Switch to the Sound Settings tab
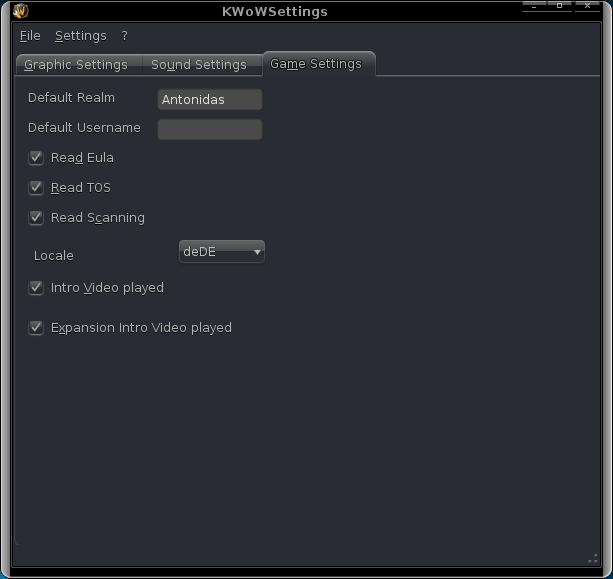This screenshot has height=579, width=613. [x=199, y=65]
